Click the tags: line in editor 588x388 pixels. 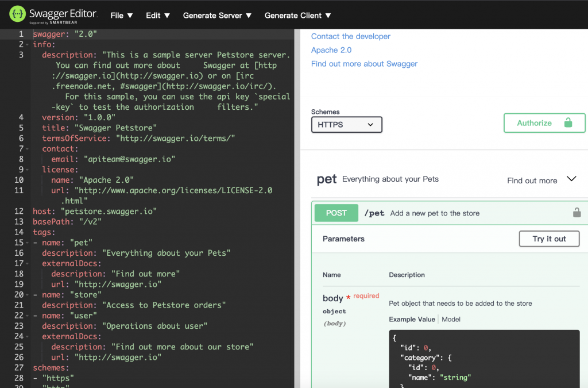pyautogui.click(x=44, y=232)
